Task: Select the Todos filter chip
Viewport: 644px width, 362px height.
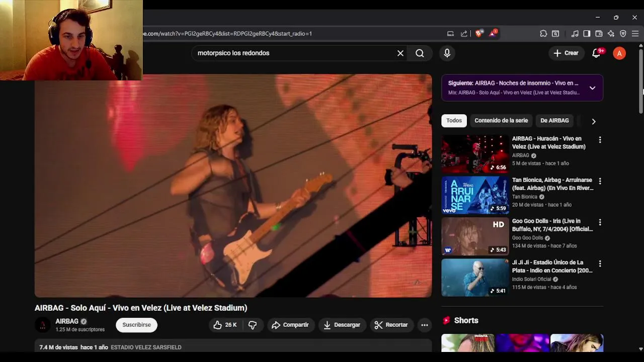Action: tap(454, 121)
